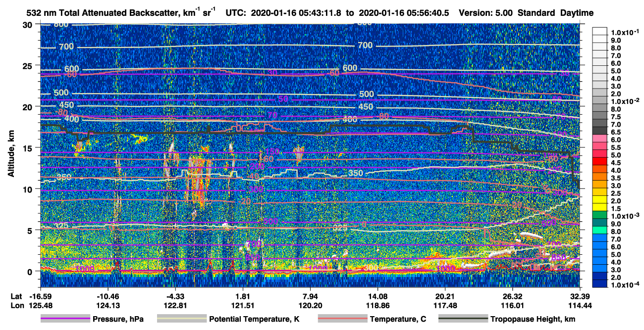Click the magenta line sample beside 'Pressure, hPa'
644x330 pixels.
[x=65, y=319]
